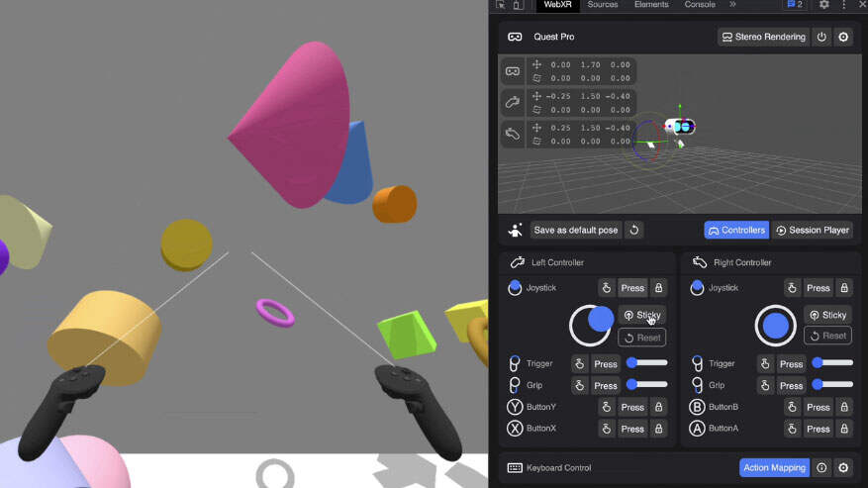
Task: Open DevTools settings gear in the top bar
Action: coord(823,5)
